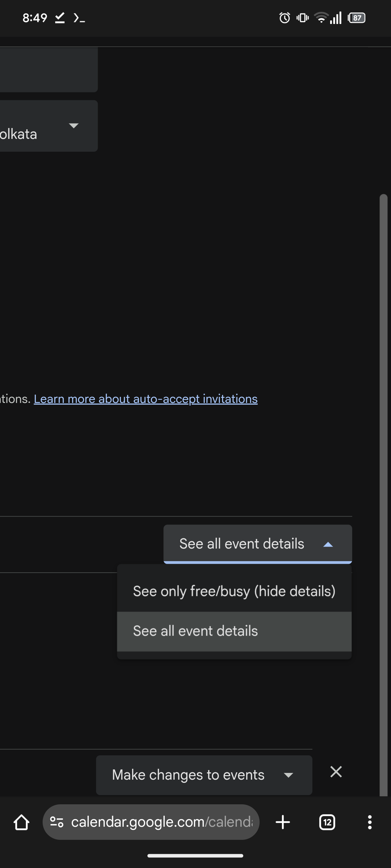391x868 pixels.
Task: Tap the battery indicator showing 87
Action: [x=357, y=18]
